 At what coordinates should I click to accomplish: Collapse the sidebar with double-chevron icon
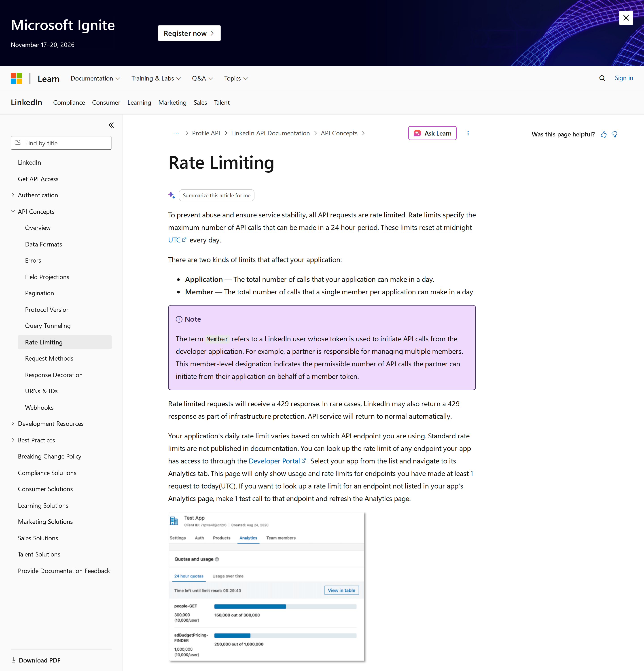[111, 125]
